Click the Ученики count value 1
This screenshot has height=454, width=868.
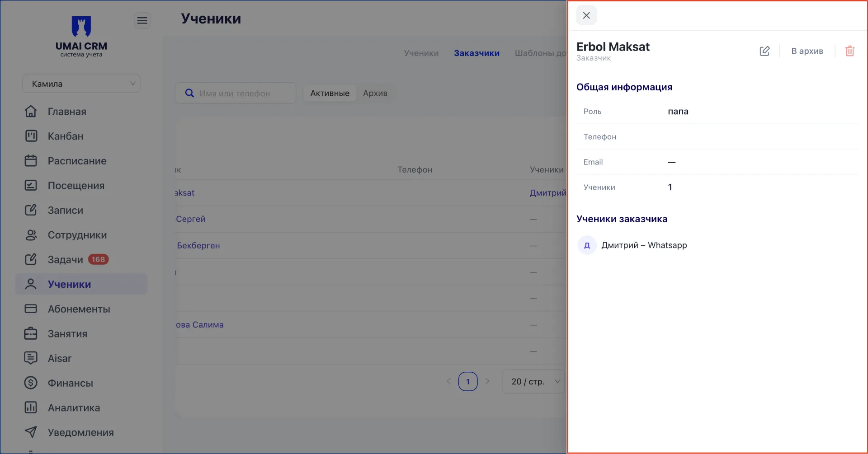[x=670, y=187]
